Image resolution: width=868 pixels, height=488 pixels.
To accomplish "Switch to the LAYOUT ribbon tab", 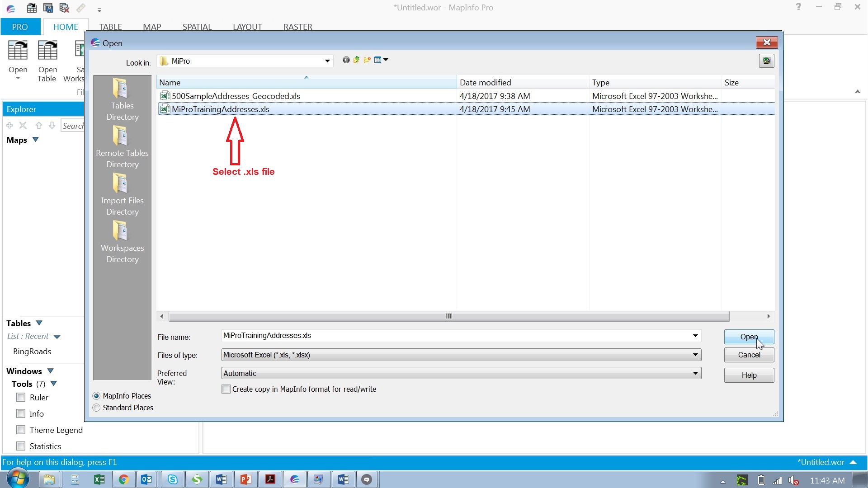I will coord(247,27).
